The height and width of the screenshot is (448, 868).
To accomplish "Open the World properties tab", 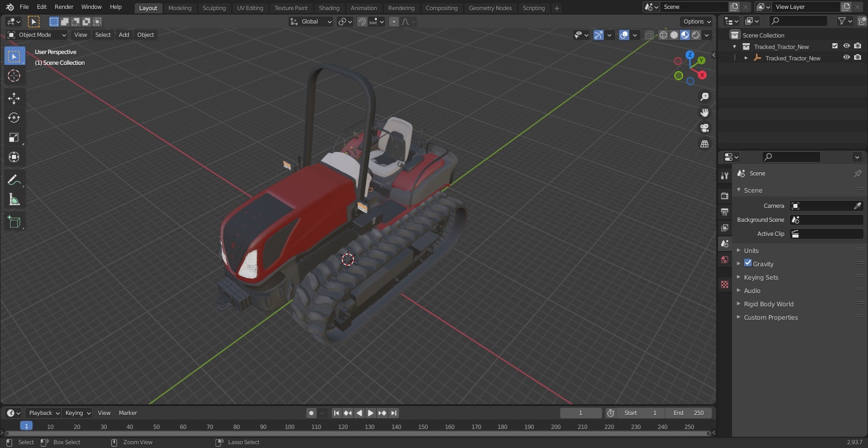I will pos(724,259).
